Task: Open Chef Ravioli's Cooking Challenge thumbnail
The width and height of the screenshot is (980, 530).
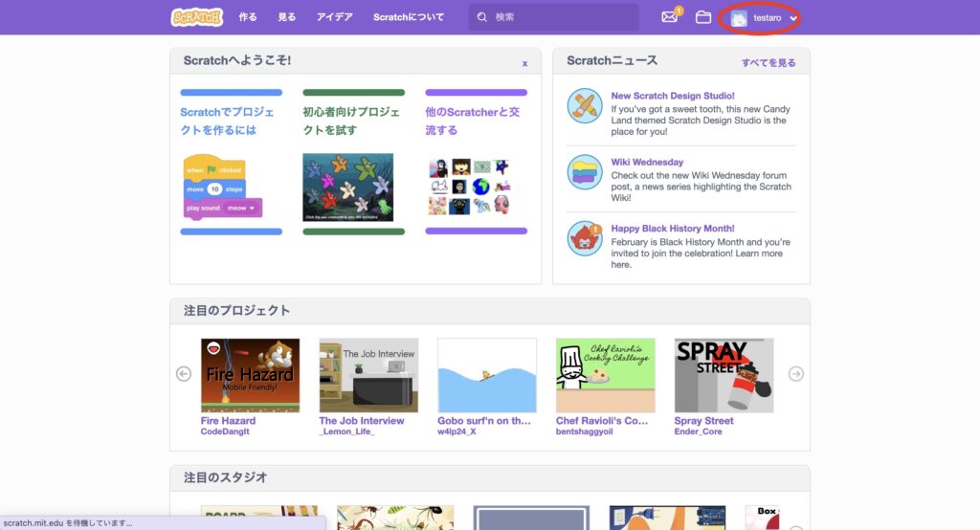Action: tap(606, 375)
